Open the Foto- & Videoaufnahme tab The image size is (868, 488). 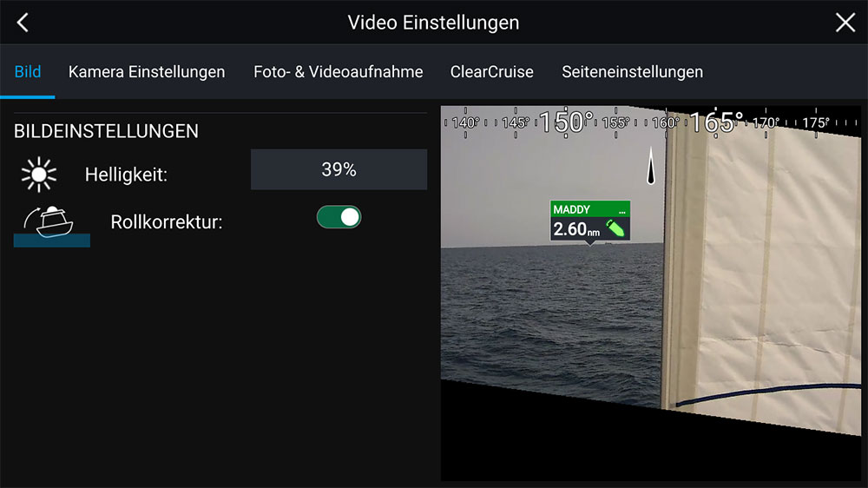(339, 72)
